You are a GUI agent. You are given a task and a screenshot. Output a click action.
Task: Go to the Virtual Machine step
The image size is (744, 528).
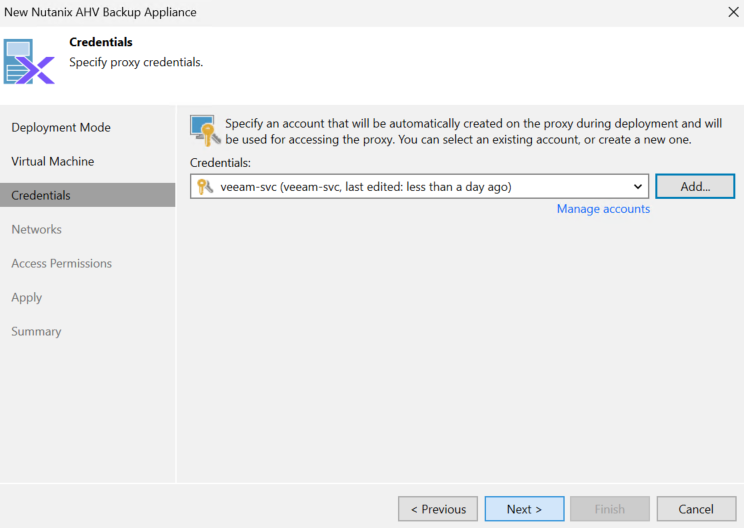coord(53,161)
